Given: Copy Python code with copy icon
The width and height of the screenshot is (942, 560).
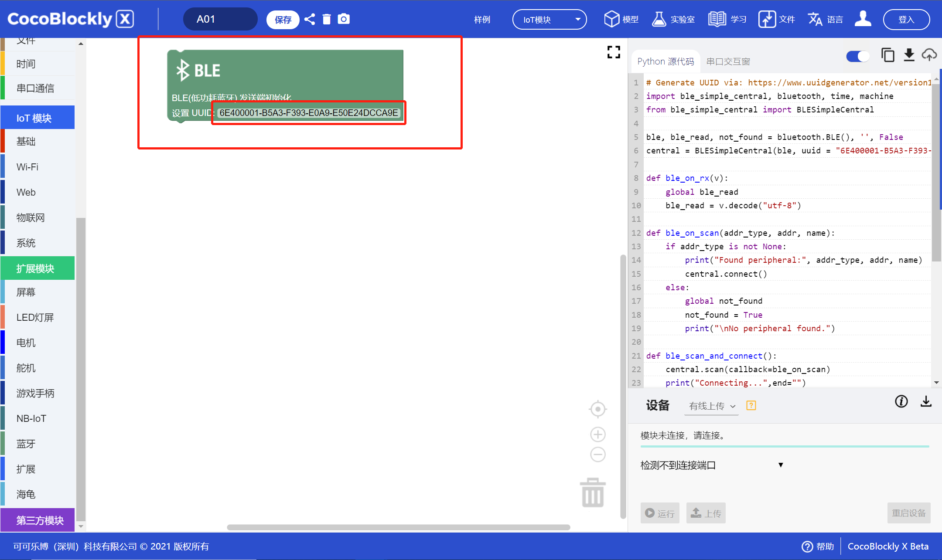Looking at the screenshot, I should tap(887, 55).
